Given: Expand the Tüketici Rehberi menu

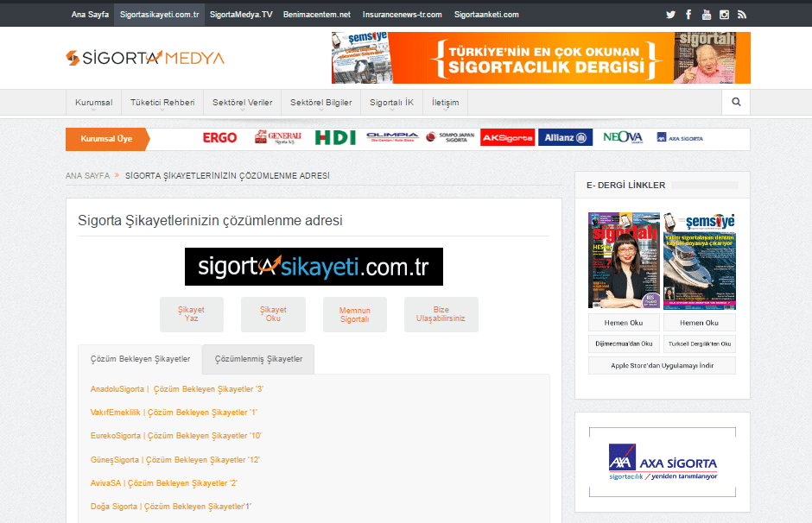Looking at the screenshot, I should click(x=162, y=103).
